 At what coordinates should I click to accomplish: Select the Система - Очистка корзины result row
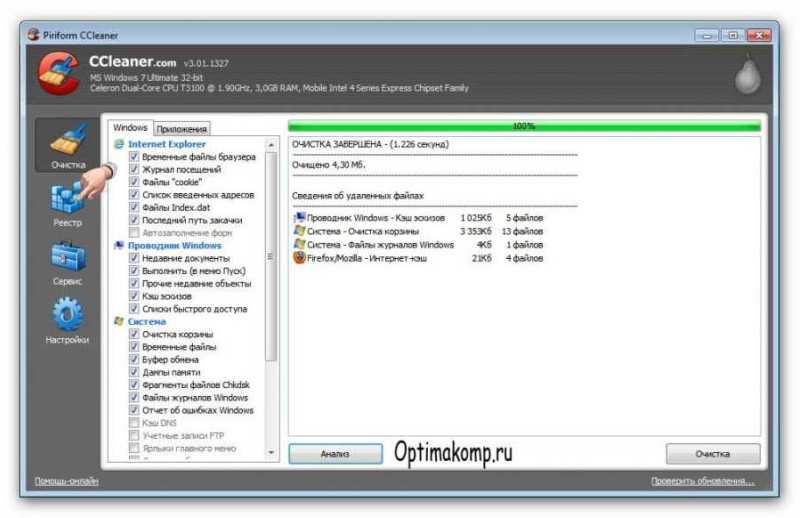[x=418, y=231]
